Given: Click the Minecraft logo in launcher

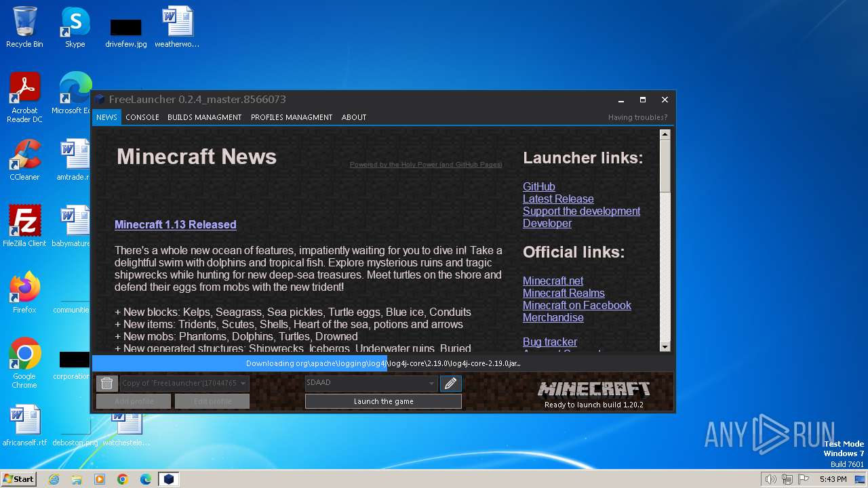Looking at the screenshot, I should coord(593,389).
